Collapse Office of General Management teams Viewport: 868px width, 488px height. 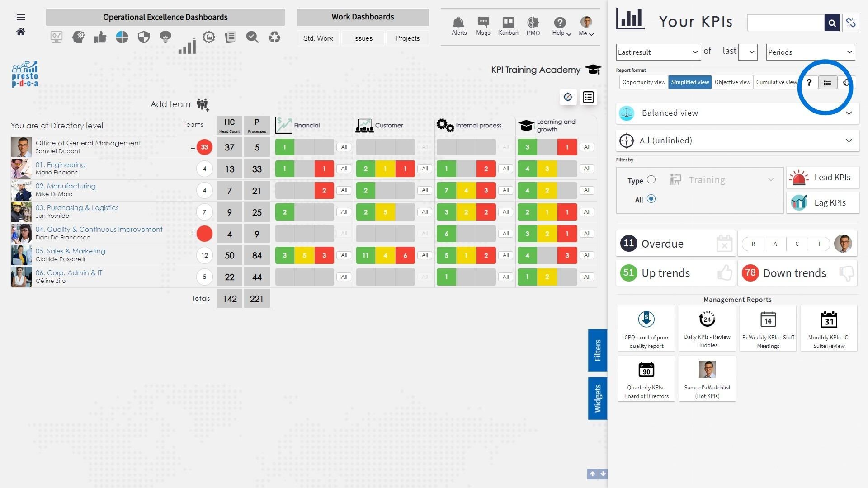tap(193, 147)
